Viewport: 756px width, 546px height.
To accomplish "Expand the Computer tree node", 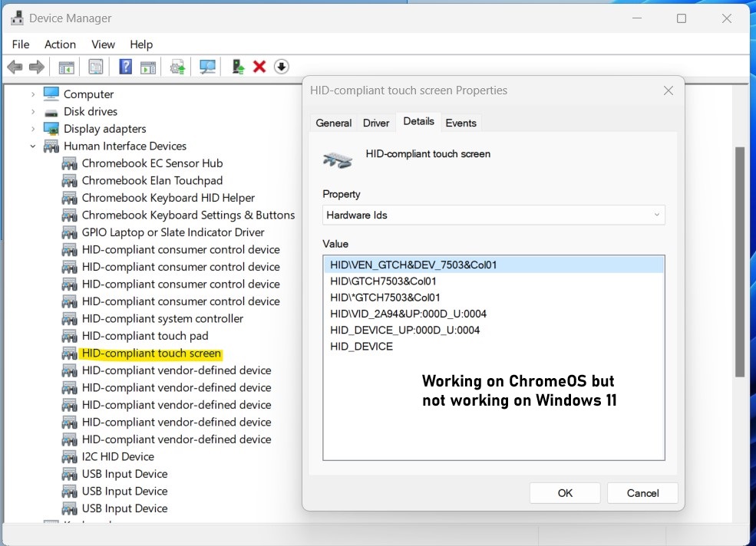I will (33, 94).
